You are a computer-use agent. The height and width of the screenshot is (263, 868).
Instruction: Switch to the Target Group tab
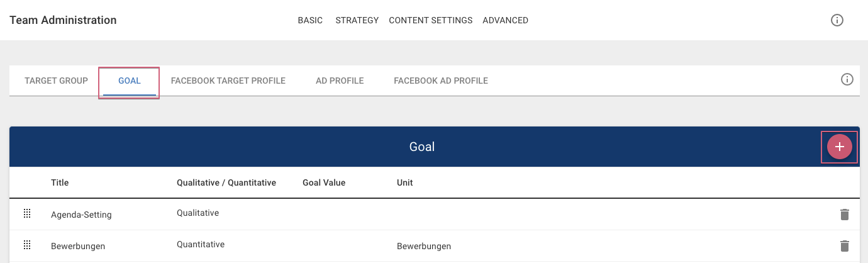pos(56,81)
